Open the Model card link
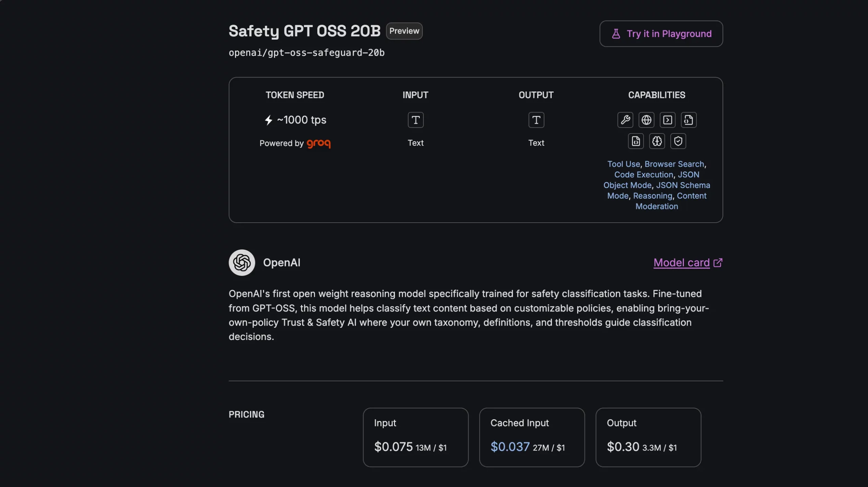 coord(681,262)
